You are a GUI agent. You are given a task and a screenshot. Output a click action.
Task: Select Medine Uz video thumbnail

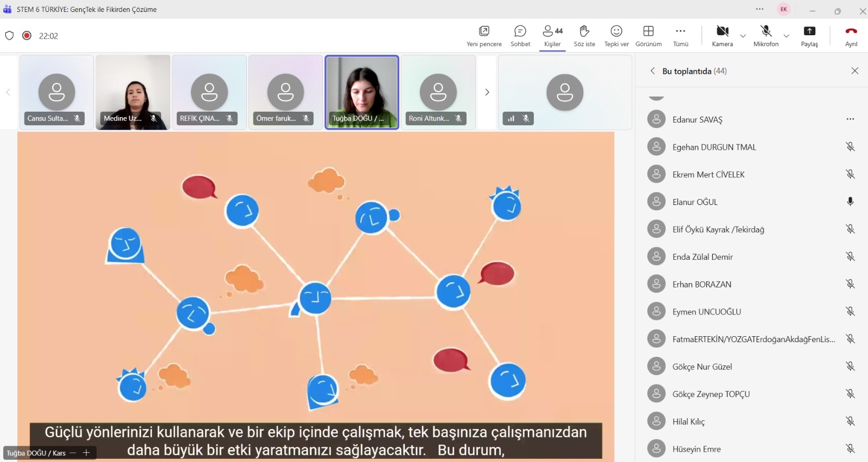pyautogui.click(x=133, y=92)
